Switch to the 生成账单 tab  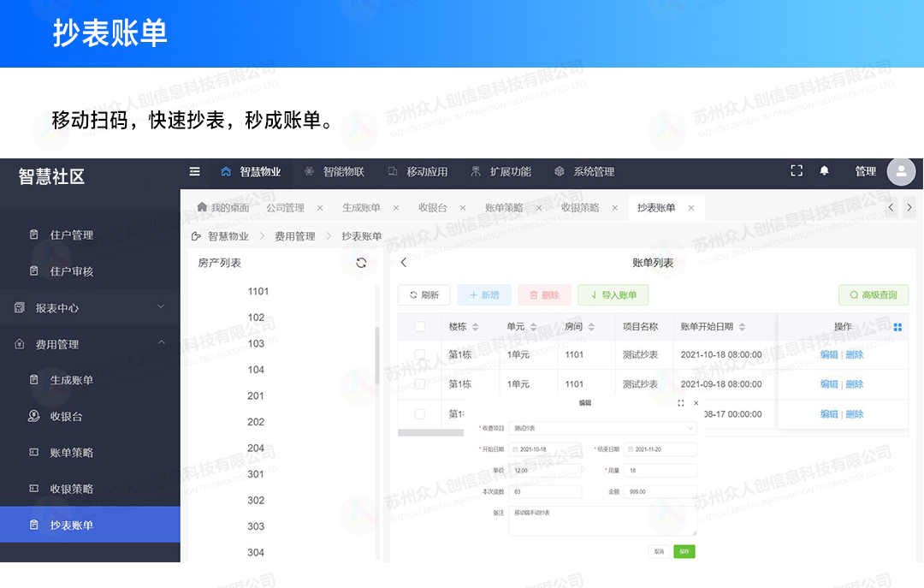point(361,208)
